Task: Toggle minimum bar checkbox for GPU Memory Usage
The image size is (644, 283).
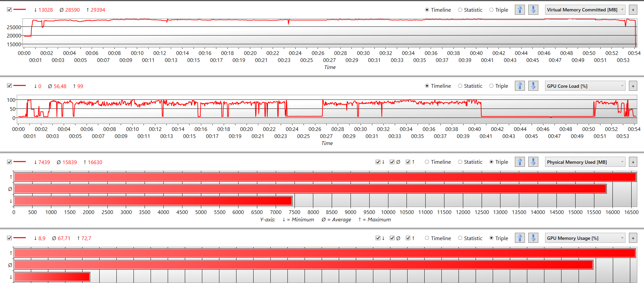Action: pyautogui.click(x=378, y=238)
